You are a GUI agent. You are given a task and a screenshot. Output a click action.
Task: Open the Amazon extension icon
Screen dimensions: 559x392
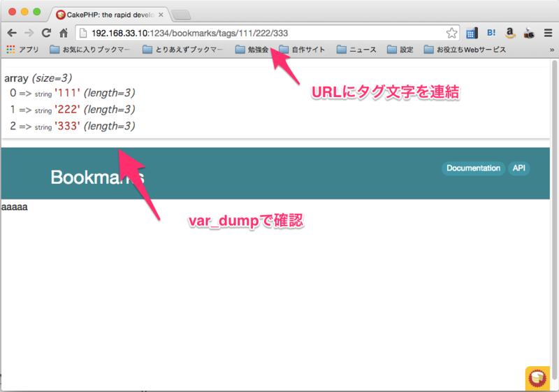(510, 33)
